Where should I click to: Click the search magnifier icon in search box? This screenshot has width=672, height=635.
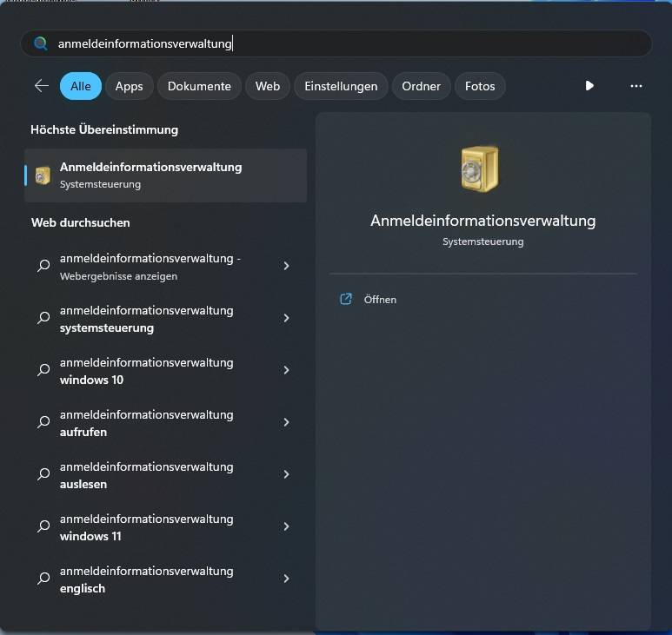(x=41, y=43)
